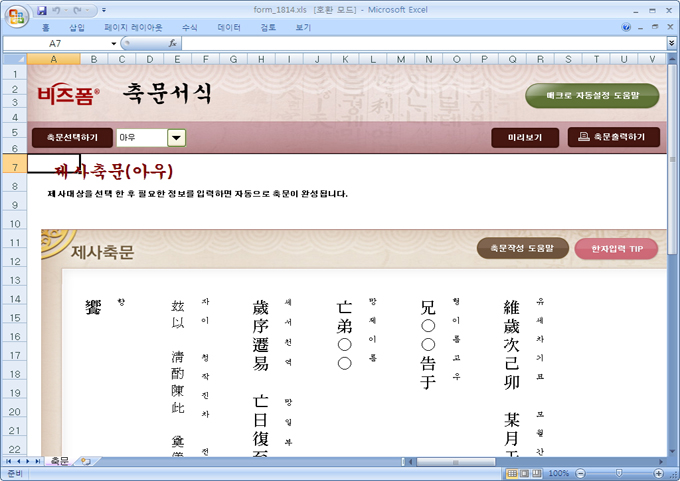Click the 제사축문 section heading
The height and width of the screenshot is (481, 680).
tap(102, 252)
